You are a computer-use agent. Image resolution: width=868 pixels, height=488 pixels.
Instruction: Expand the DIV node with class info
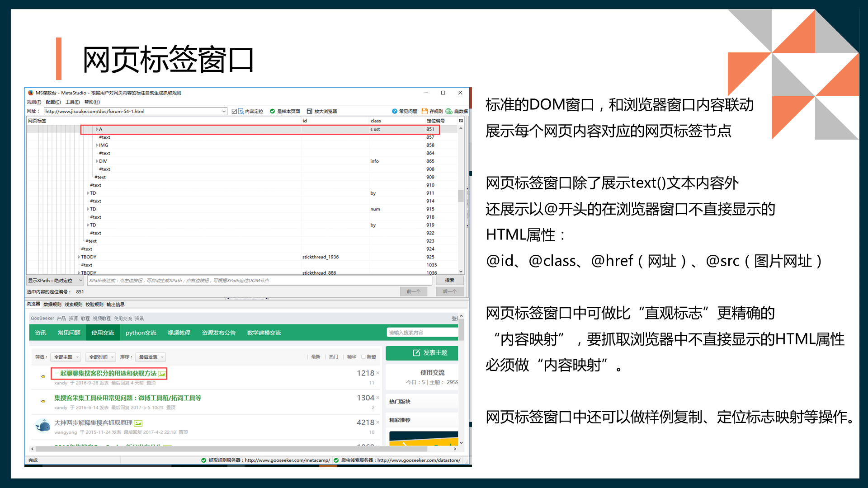point(97,161)
